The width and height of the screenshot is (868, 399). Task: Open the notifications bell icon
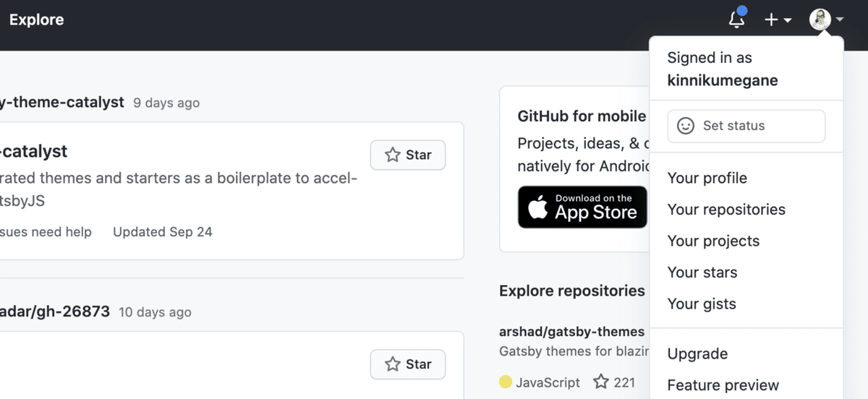pyautogui.click(x=736, y=20)
